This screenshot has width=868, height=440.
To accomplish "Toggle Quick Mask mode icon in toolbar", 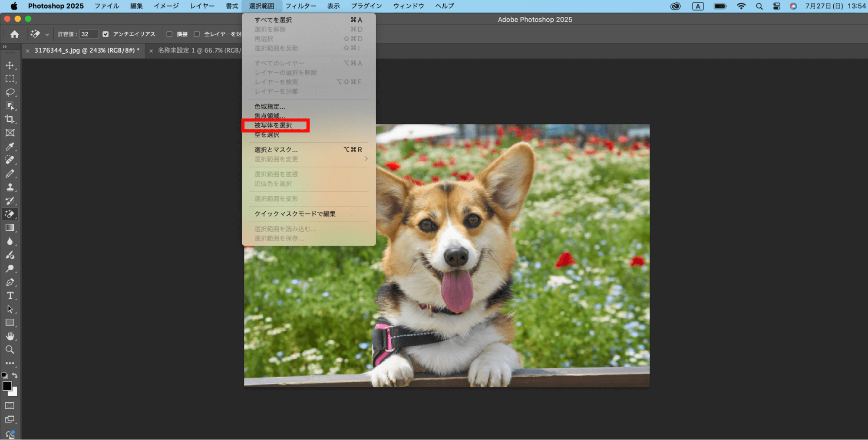I will tap(10, 405).
